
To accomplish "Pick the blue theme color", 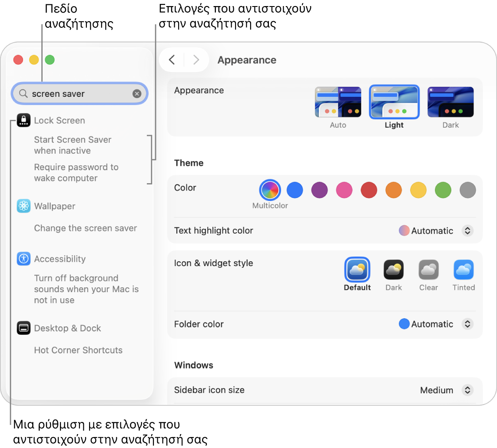I will tap(295, 190).
